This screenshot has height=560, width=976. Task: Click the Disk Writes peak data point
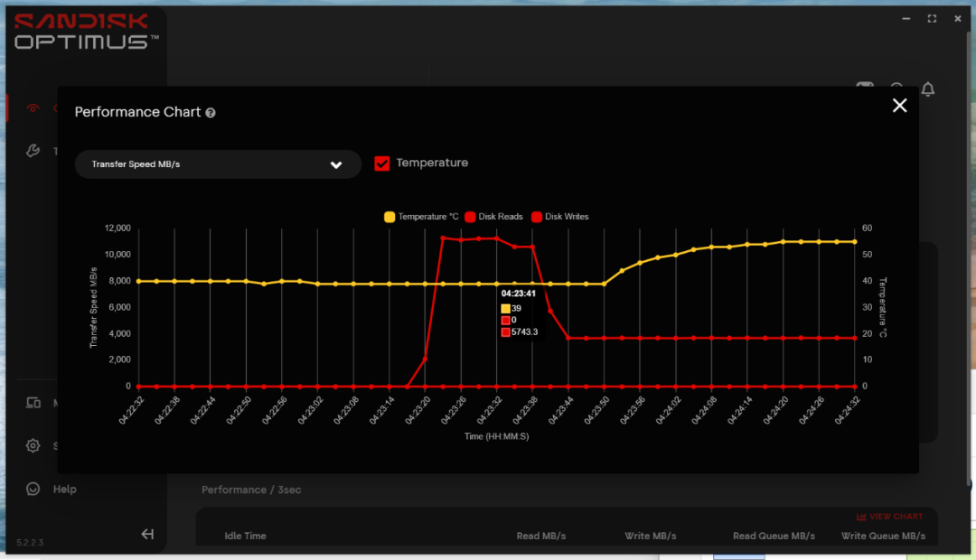pyautogui.click(x=443, y=238)
